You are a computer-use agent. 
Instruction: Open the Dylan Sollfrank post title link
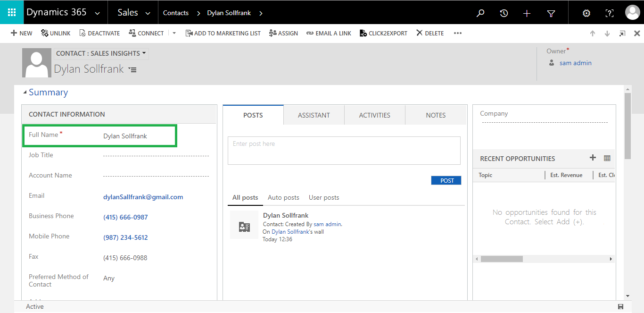(x=286, y=215)
